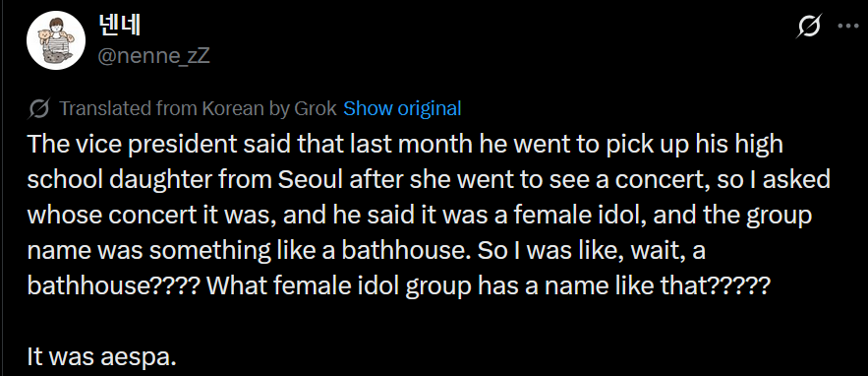Click the small Grok logo beside translation note
The image size is (868, 376).
click(x=38, y=108)
